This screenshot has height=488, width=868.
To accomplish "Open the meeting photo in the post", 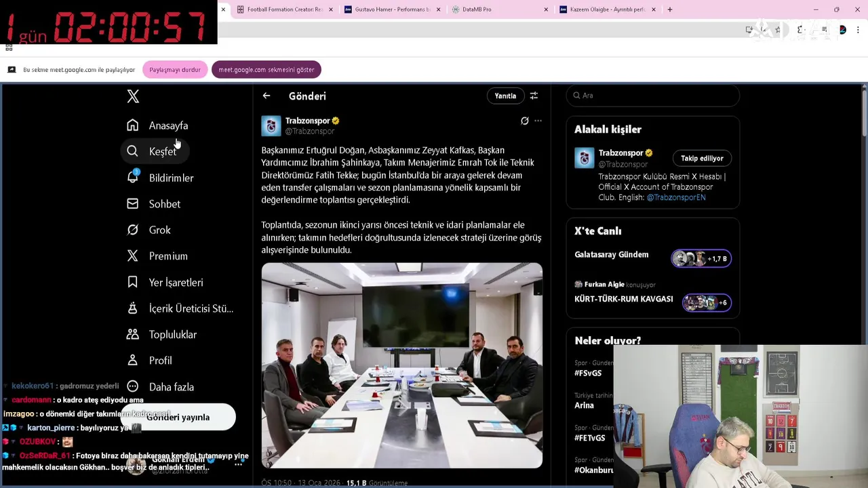I will click(402, 365).
